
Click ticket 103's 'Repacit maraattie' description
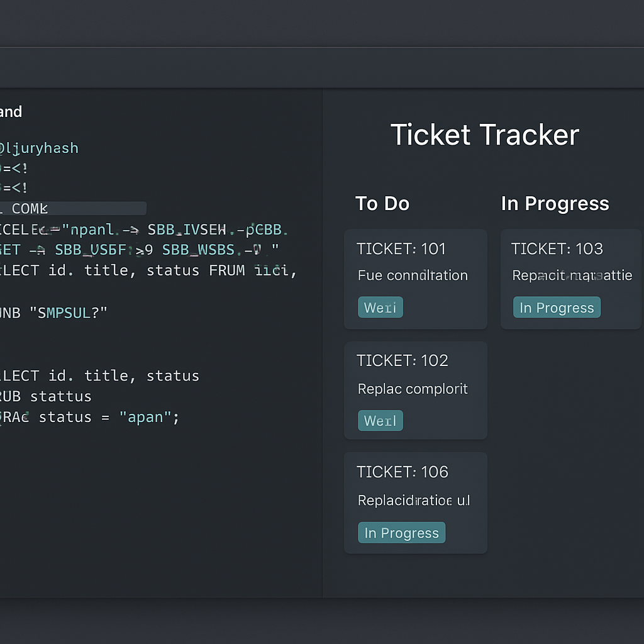coord(572,275)
